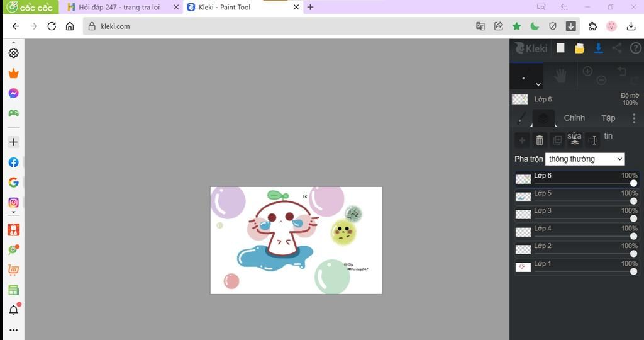Click the Lớp 5 layer thumbnail
The height and width of the screenshot is (340, 644).
[x=523, y=197]
